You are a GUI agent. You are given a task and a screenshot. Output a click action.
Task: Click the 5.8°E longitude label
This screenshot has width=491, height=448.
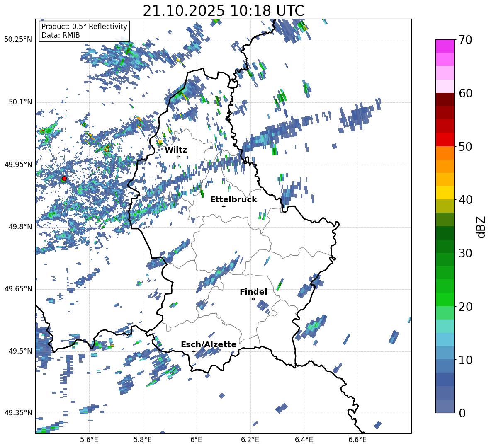[143, 440]
